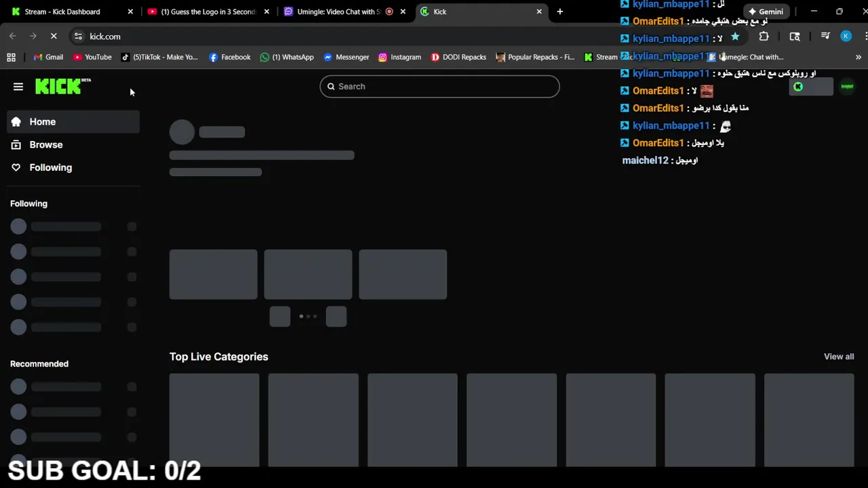
Task: Open Browse in the Kick sidebar
Action: coord(73,145)
